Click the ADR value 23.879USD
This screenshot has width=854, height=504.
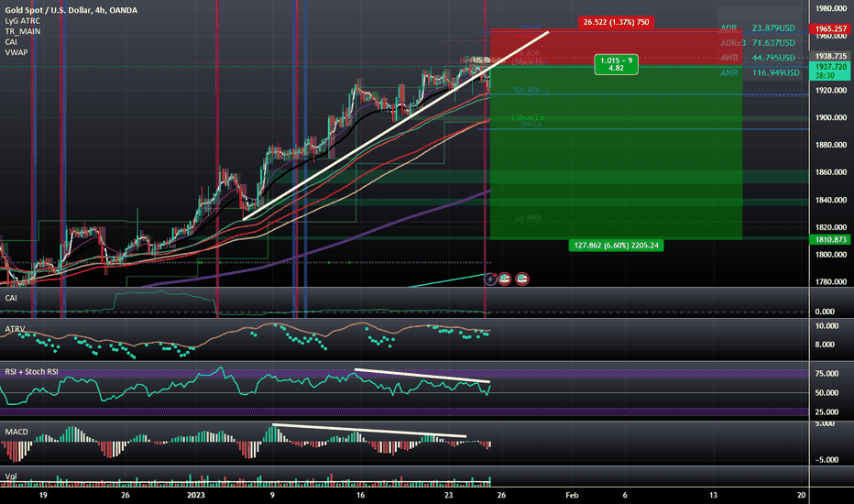[x=773, y=27]
